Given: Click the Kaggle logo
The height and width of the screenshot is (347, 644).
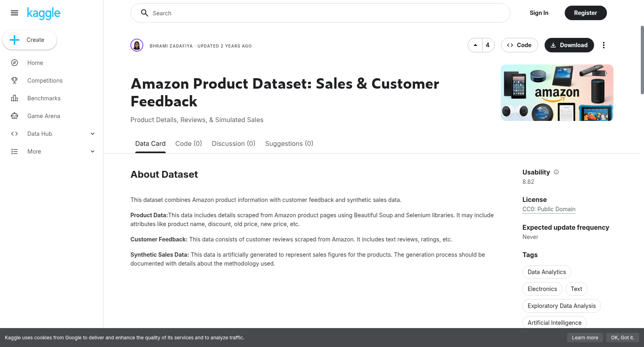Looking at the screenshot, I should 43,13.
